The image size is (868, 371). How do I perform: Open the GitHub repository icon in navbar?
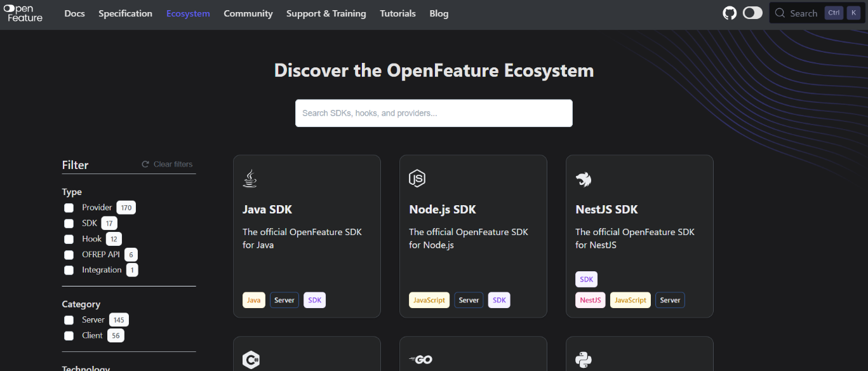tap(729, 12)
